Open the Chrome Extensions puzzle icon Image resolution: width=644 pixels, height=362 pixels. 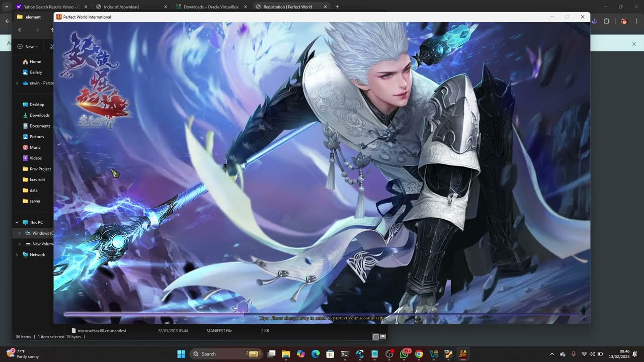(606, 21)
